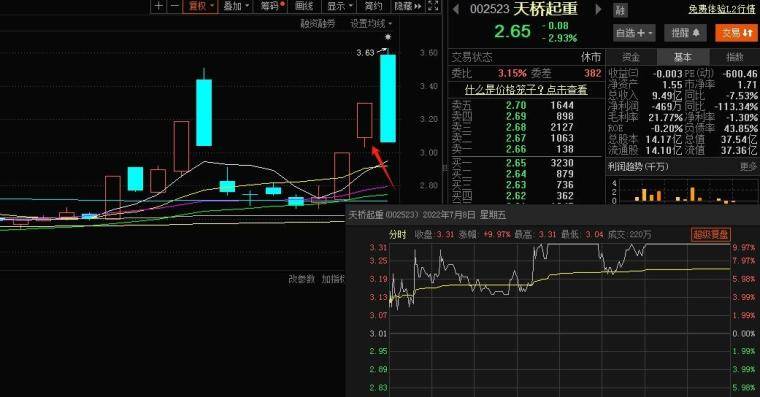760x397 pixels.
Task: Set a 提醒 alert bell
Action: (x=685, y=33)
